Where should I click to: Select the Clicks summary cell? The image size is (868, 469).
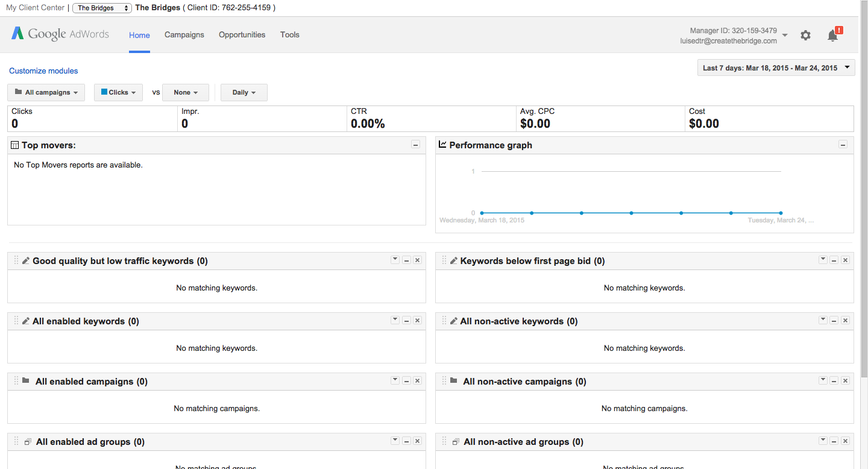tap(92, 119)
